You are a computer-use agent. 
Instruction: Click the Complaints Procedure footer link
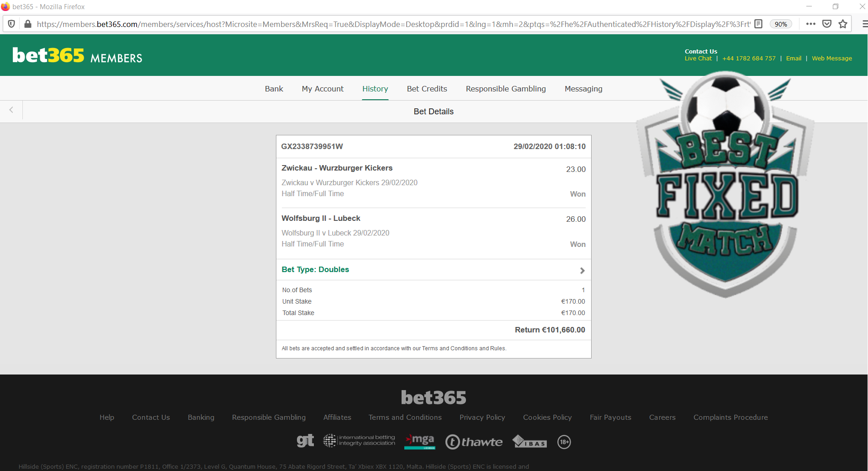tap(730, 417)
